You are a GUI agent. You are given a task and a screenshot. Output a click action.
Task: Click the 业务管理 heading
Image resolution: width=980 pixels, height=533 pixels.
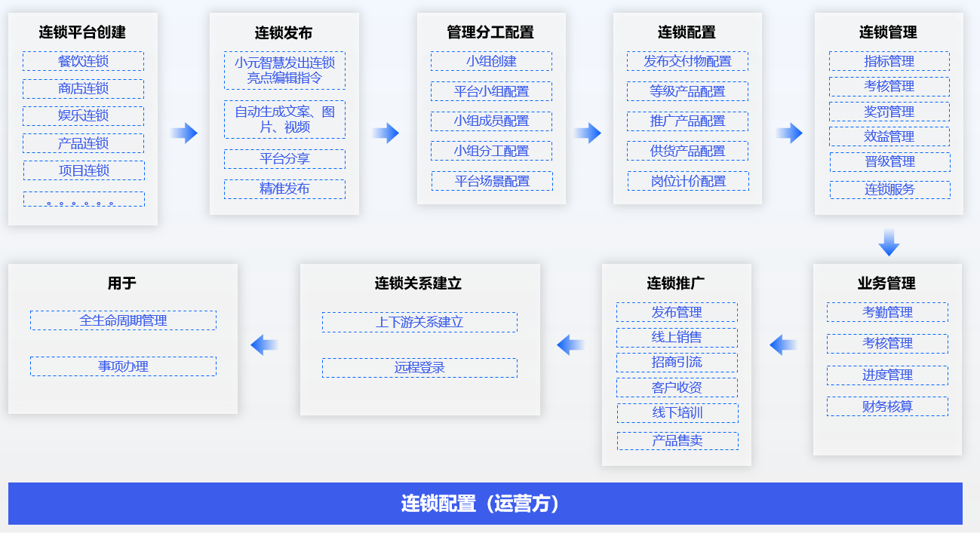pos(886,283)
